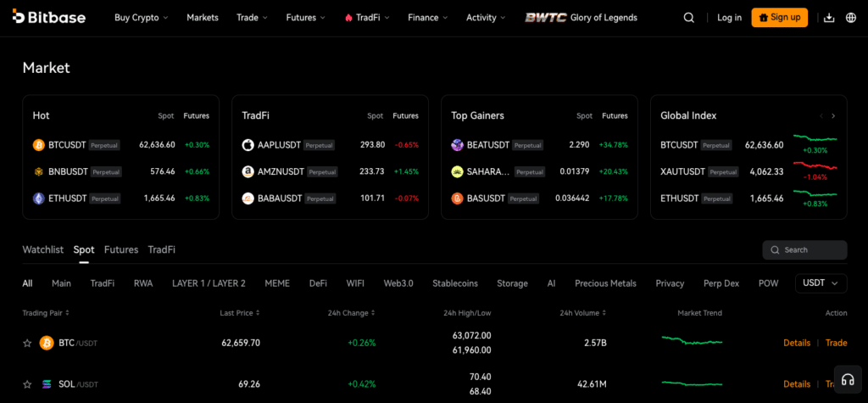The image size is (868, 403).
Task: Add SOL/USDT to watchlist with star
Action: click(27, 384)
